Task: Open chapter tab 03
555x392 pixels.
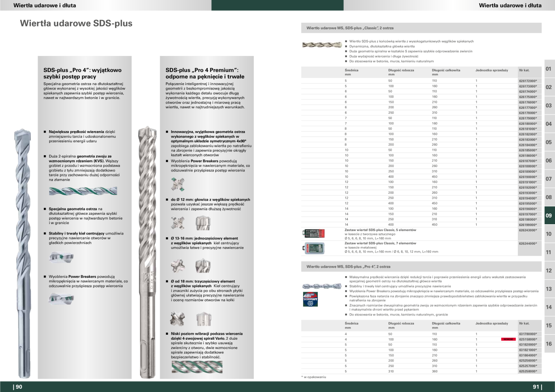Action: (549, 106)
